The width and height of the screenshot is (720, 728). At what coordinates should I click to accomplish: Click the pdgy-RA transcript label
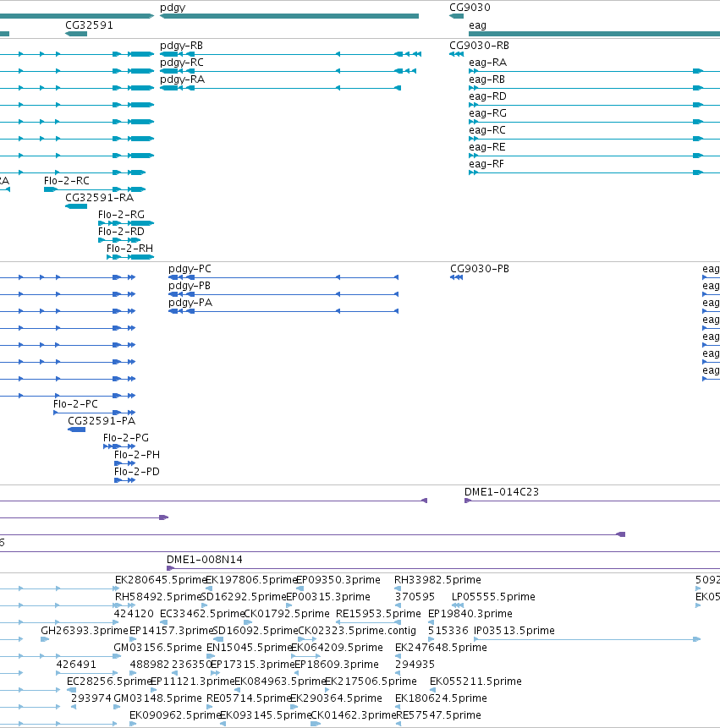tap(182, 79)
